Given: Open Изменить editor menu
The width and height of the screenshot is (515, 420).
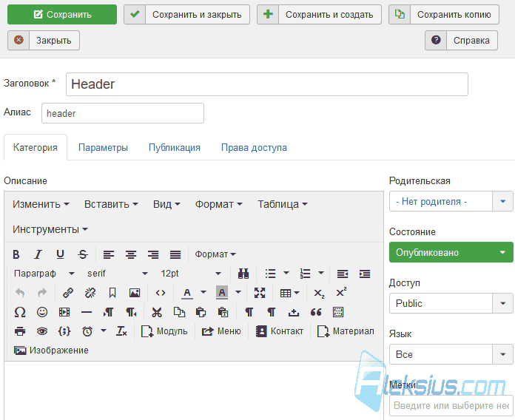Looking at the screenshot, I should coord(41,204).
